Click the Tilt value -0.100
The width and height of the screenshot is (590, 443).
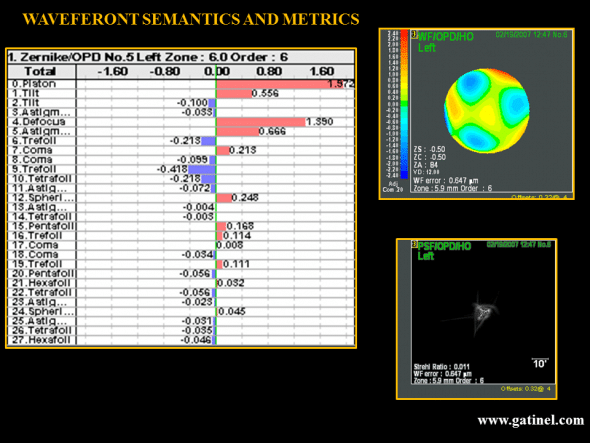192,103
